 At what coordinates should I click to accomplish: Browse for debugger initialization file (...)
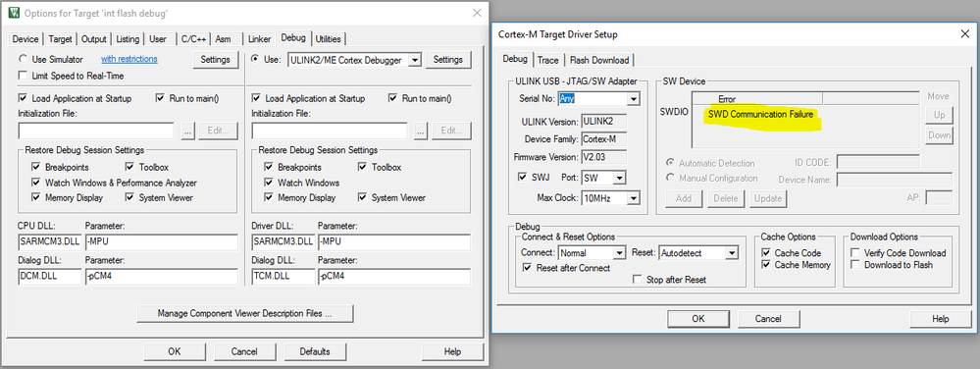click(421, 131)
